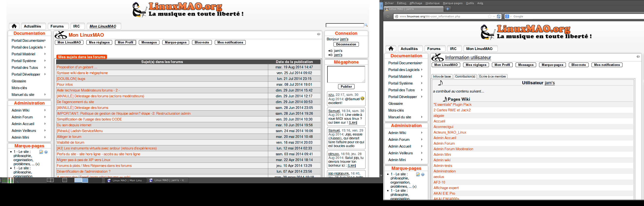Viewport: 644px width, 206px height.
Task: Open a new Firefox tab
Action: coord(447,9)
